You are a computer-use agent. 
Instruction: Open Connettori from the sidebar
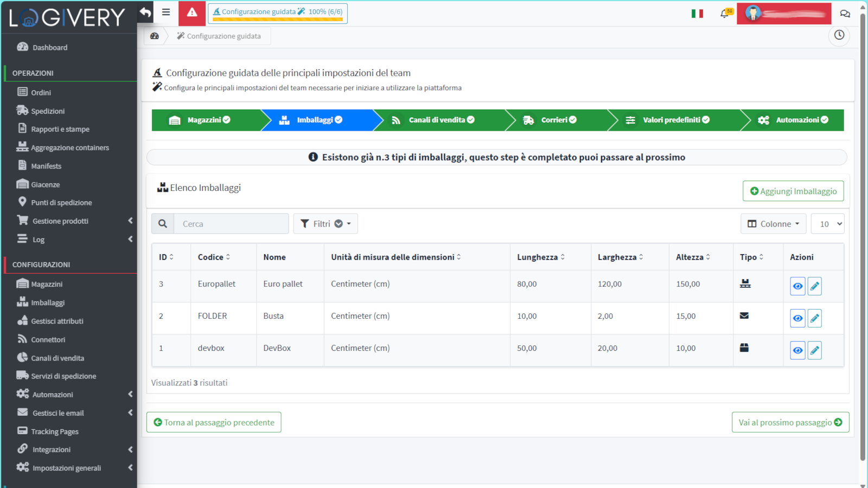point(48,339)
